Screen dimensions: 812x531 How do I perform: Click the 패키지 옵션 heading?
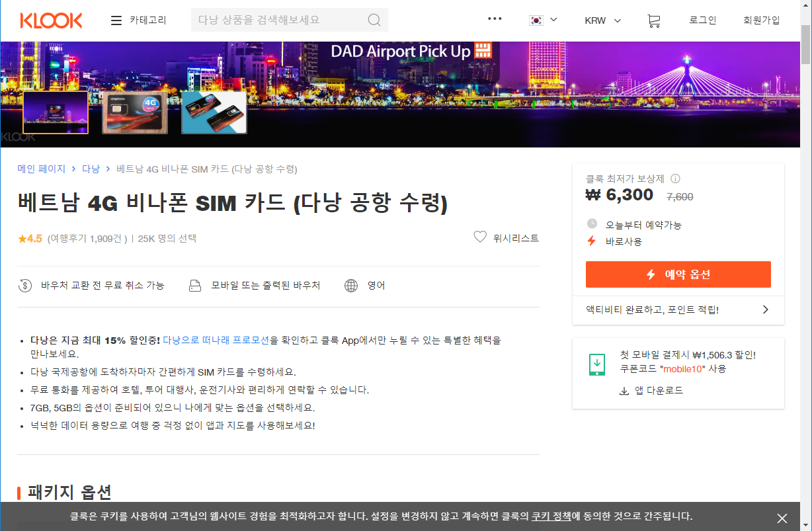tap(69, 492)
